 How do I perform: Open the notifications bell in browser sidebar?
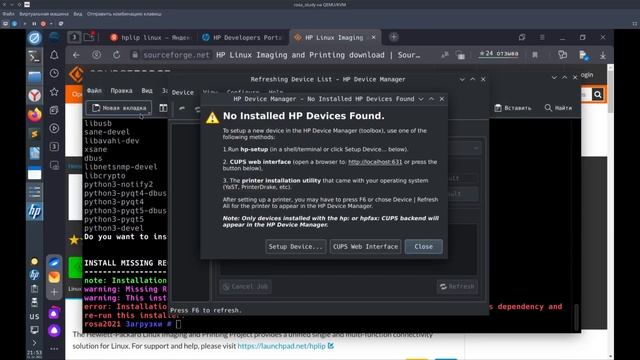coord(54,55)
